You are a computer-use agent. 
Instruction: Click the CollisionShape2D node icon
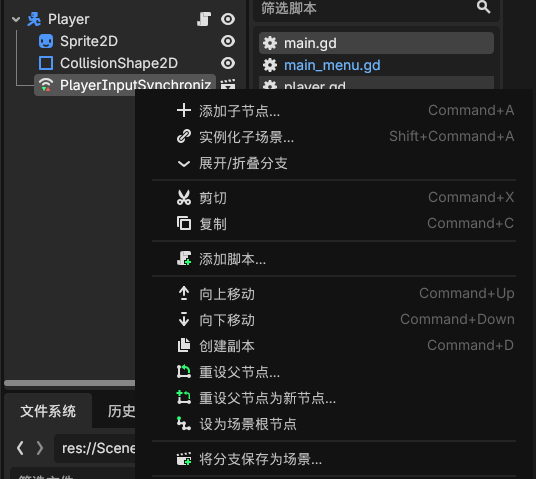(46, 63)
